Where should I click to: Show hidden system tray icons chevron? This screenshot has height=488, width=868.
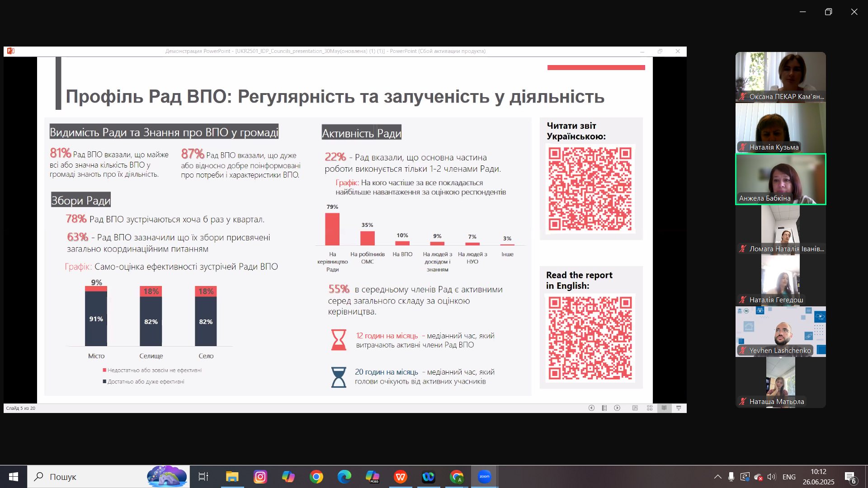click(717, 477)
